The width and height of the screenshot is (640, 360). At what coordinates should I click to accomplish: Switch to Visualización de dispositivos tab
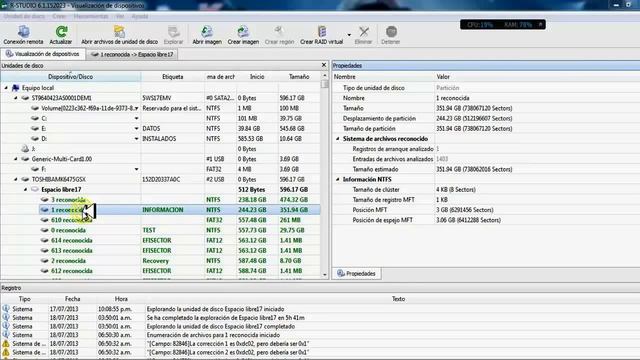click(43, 54)
